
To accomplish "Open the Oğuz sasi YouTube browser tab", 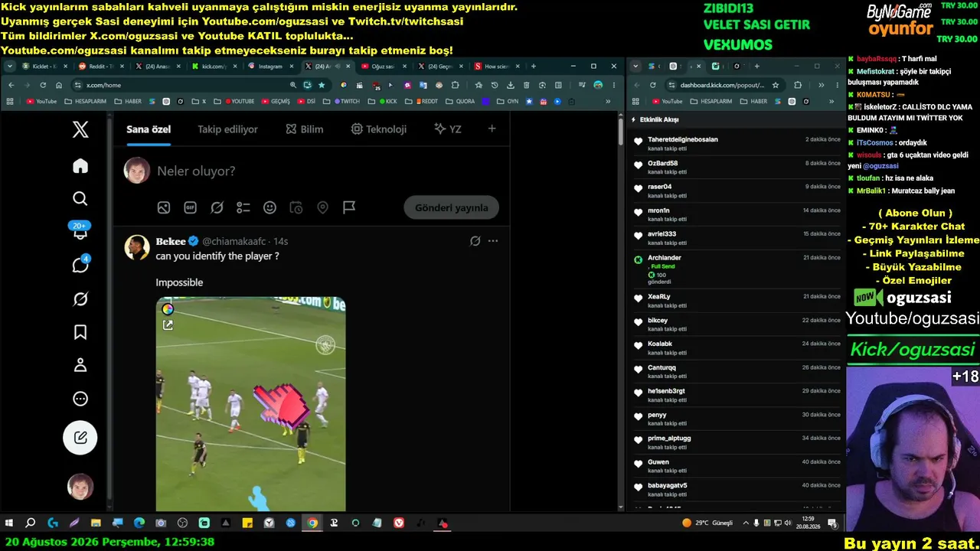I will (384, 67).
